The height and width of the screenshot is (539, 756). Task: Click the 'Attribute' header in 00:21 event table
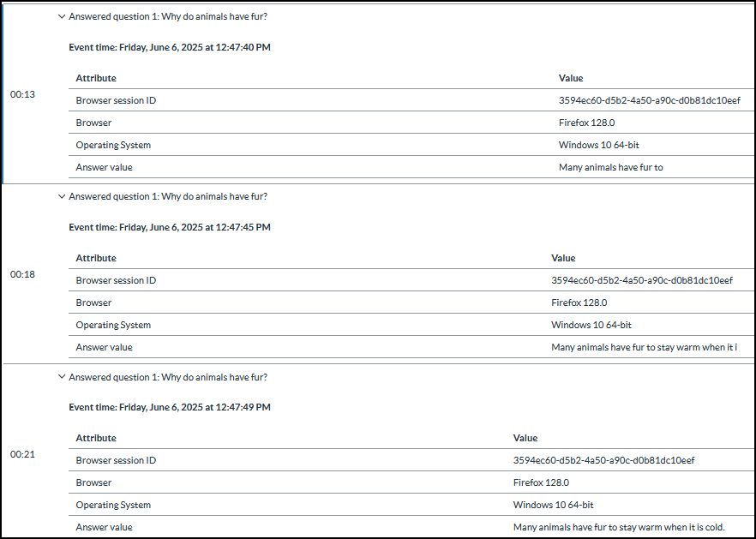click(96, 438)
